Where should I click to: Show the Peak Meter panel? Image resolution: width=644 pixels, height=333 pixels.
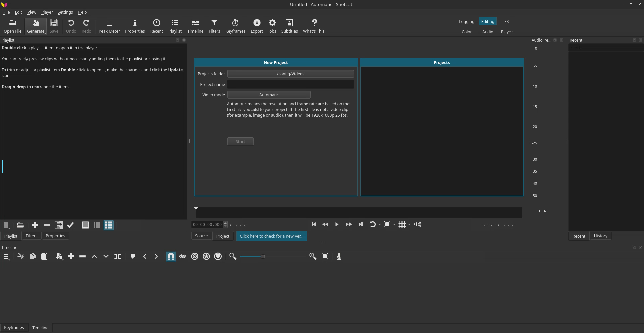tap(109, 26)
